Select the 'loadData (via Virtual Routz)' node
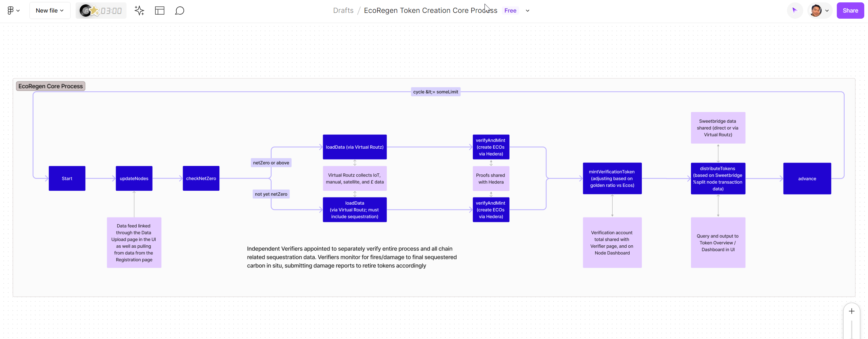 pyautogui.click(x=355, y=147)
